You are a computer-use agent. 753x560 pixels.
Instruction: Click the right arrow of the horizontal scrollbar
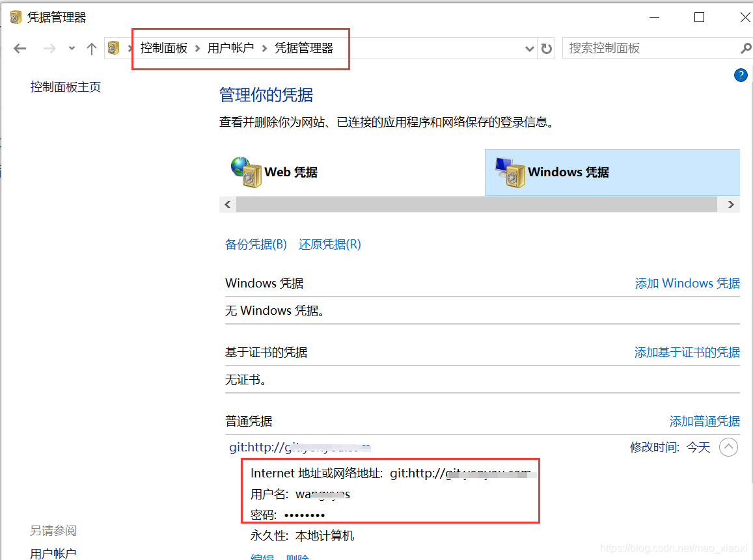(x=730, y=204)
